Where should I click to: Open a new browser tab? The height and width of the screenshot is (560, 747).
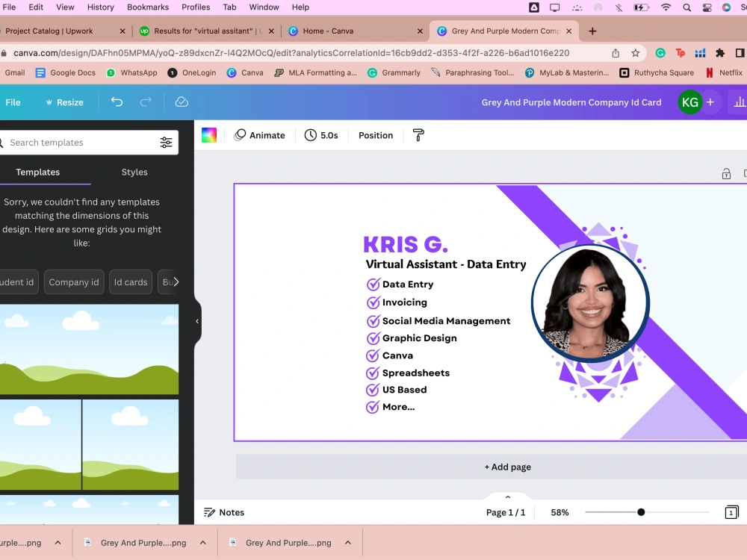pos(592,31)
